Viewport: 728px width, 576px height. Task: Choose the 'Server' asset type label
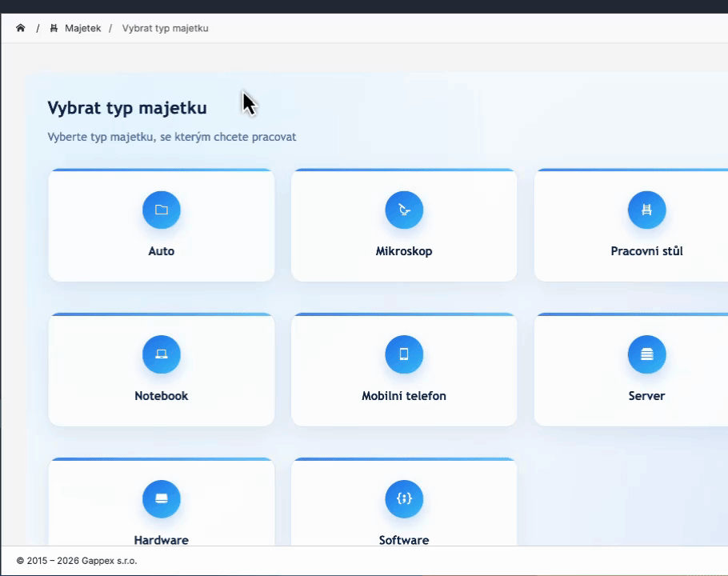coord(646,396)
